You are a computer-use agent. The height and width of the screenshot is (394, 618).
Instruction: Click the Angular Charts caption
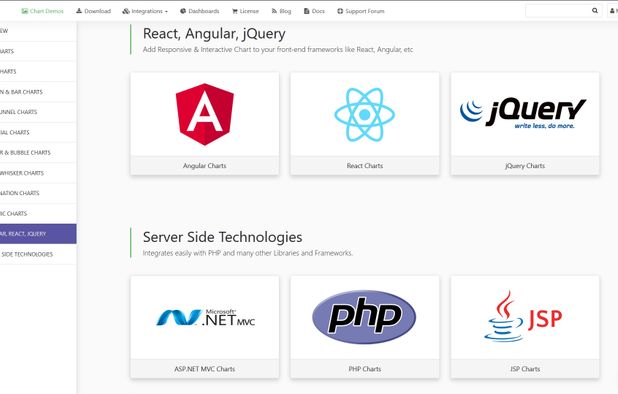205,166
